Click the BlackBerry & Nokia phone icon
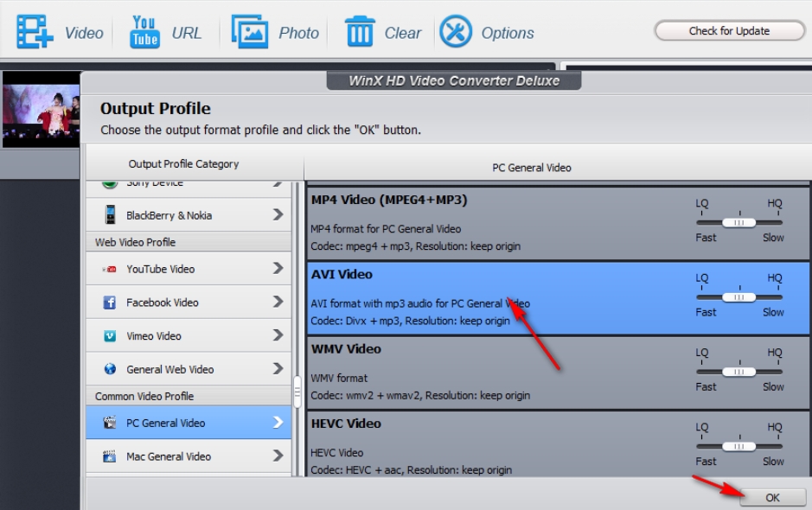Image resolution: width=812 pixels, height=510 pixels. (x=110, y=214)
